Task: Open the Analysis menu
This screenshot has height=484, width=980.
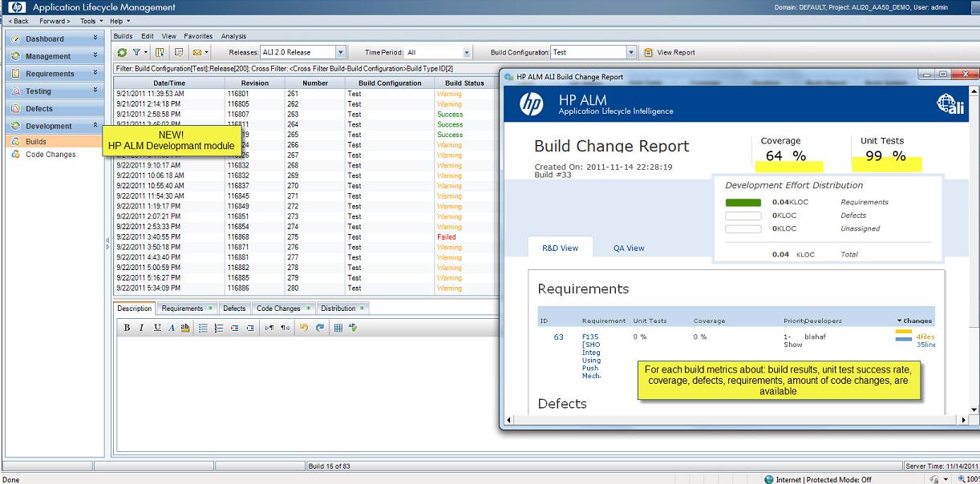Action: pyautogui.click(x=233, y=36)
